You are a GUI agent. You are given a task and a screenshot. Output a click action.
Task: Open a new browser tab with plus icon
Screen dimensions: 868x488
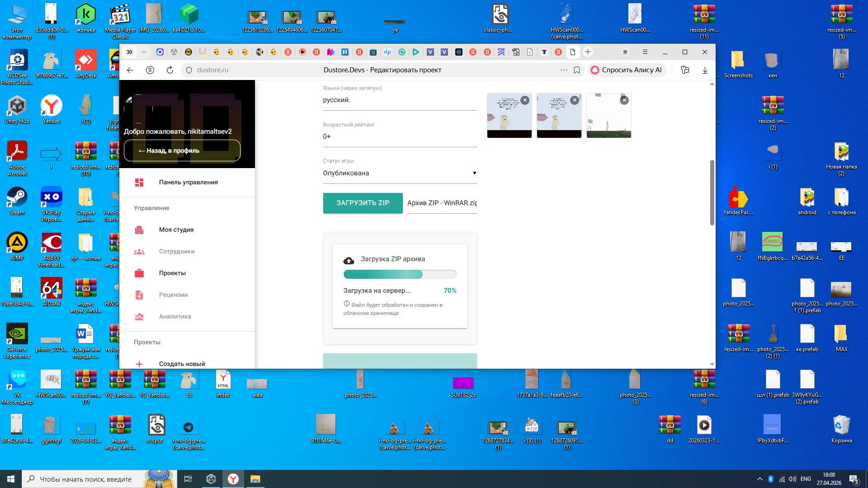[x=588, y=52]
